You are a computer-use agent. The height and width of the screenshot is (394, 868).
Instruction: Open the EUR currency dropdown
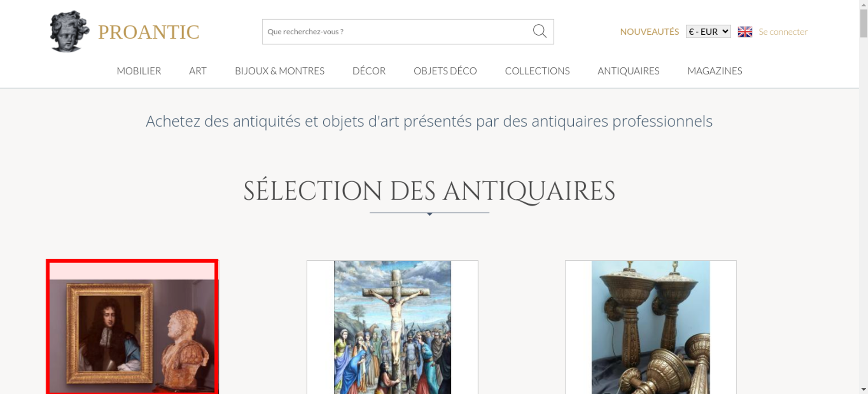tap(708, 32)
